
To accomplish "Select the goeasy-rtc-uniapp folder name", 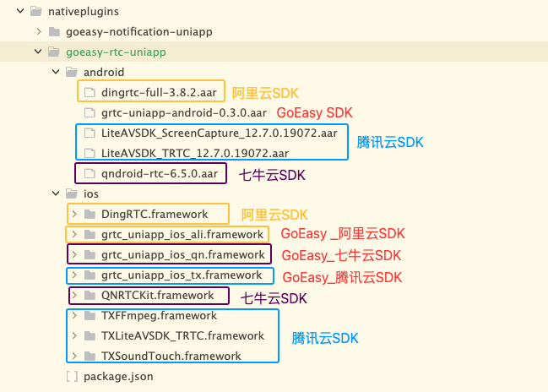I will click(116, 52).
